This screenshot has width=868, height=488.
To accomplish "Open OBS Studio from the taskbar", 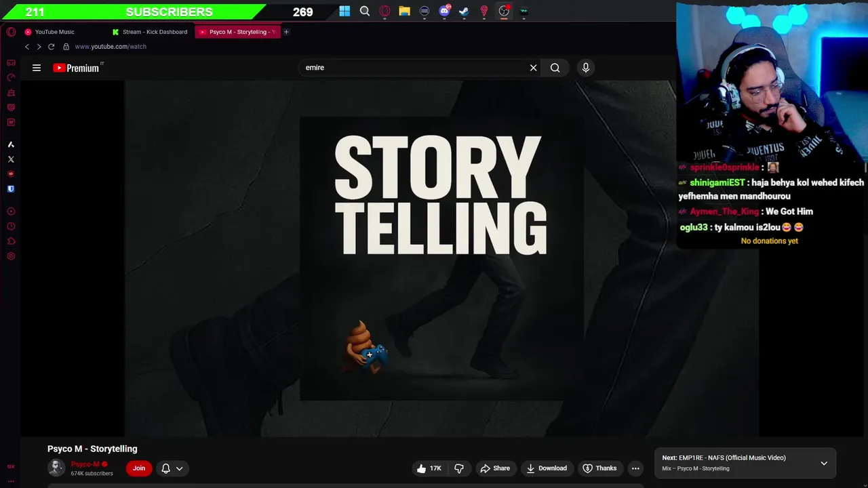I will [504, 11].
